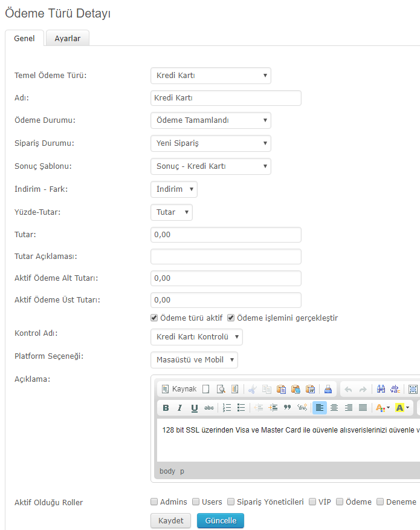Open the text color picker

click(x=383, y=408)
